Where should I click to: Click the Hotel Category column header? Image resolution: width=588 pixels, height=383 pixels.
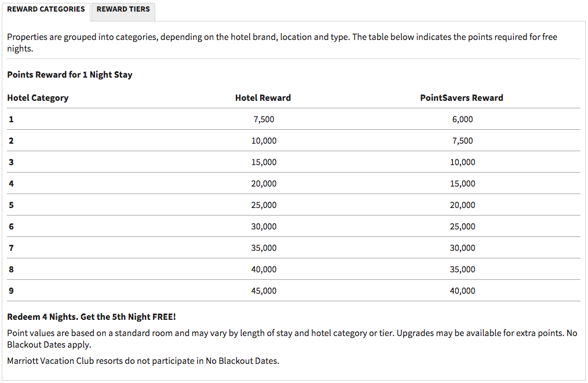click(38, 98)
